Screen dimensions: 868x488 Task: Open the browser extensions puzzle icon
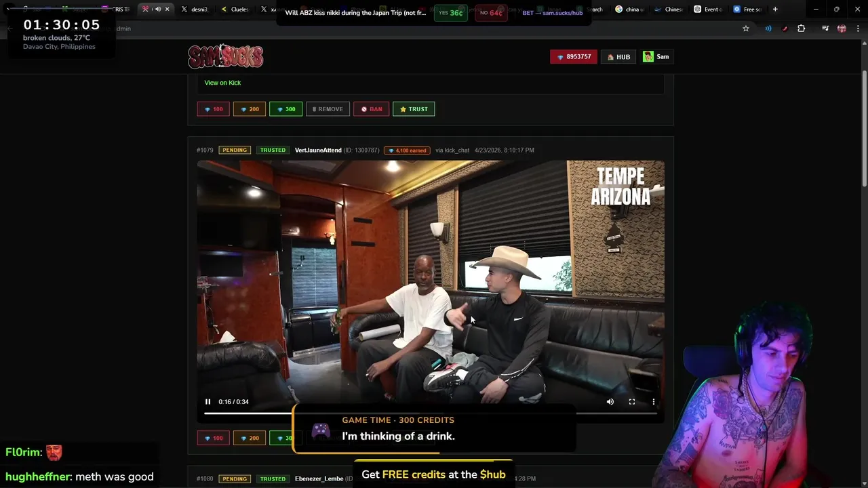pyautogui.click(x=801, y=28)
